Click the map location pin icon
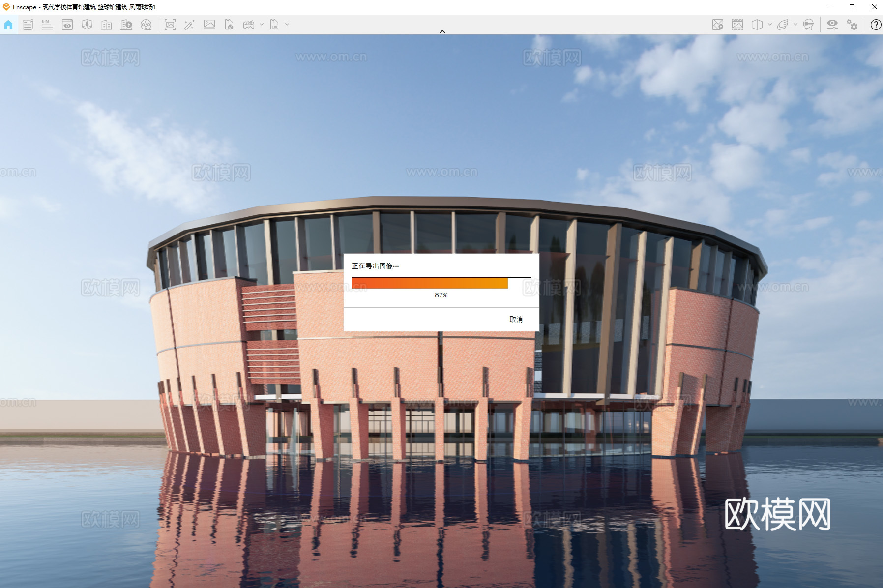883x588 pixels. 718,25
